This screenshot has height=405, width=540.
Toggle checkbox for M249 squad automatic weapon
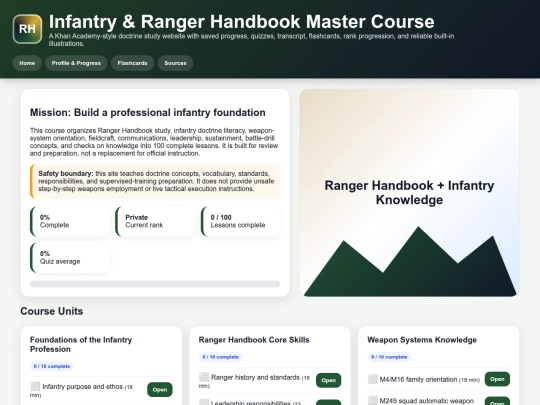click(x=373, y=401)
